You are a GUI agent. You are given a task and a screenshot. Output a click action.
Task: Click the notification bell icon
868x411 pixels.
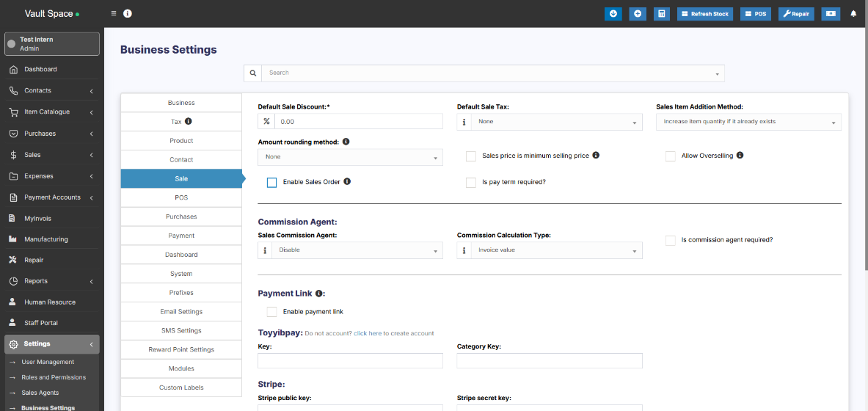pos(853,14)
